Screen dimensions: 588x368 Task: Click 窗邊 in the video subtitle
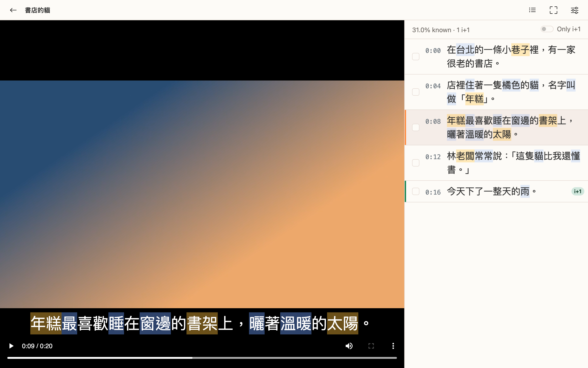coord(155,323)
